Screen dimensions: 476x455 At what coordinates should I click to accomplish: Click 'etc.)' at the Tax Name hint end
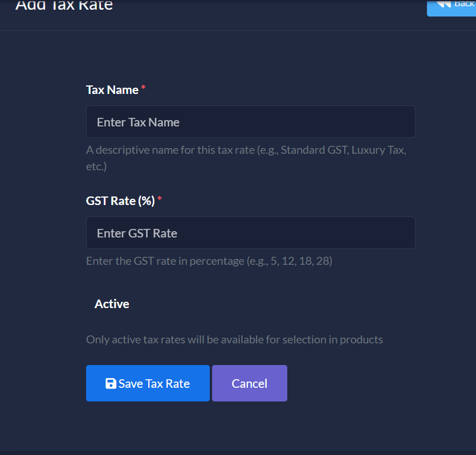click(x=96, y=167)
